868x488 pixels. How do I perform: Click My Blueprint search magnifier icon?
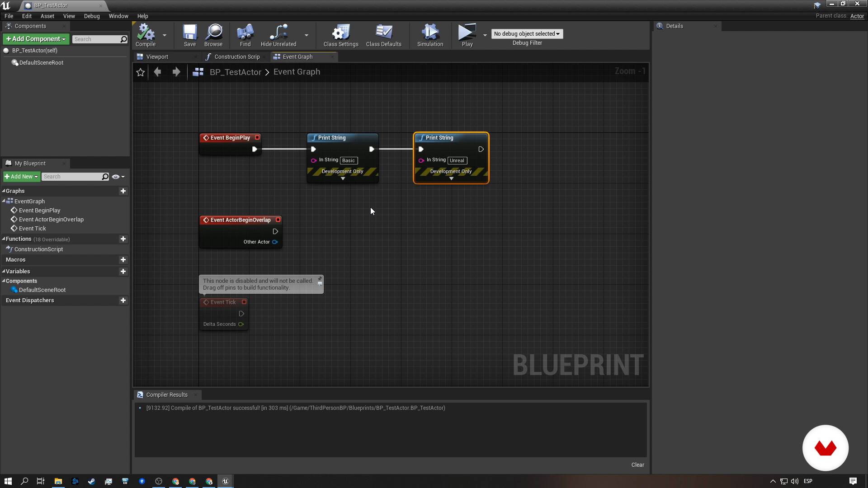point(105,177)
